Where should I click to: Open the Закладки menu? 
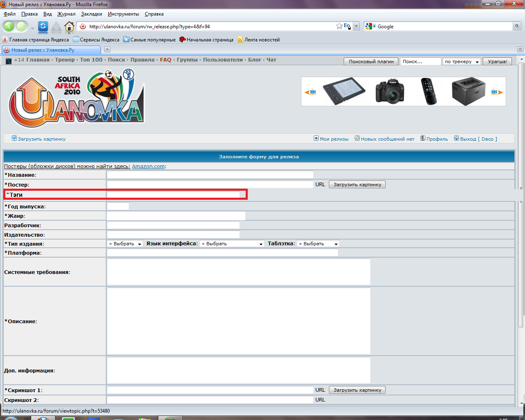point(91,14)
